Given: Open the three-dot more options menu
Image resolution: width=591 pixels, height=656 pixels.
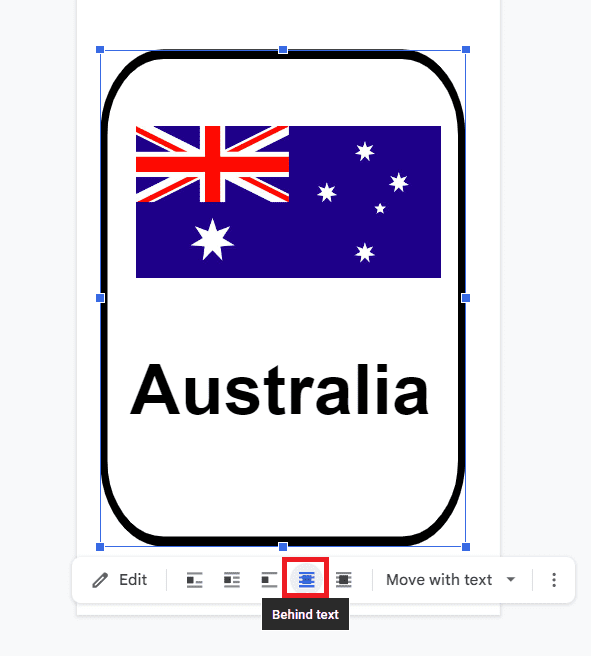Looking at the screenshot, I should click(554, 580).
